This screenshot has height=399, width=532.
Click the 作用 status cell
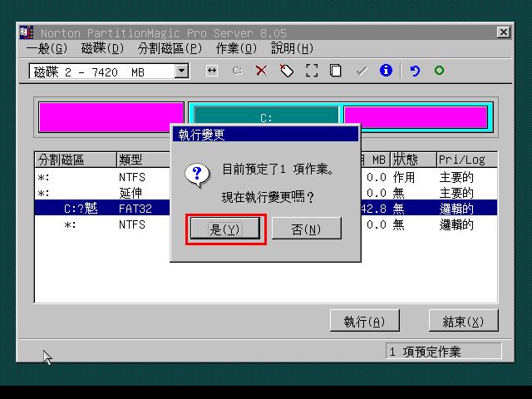tap(404, 177)
